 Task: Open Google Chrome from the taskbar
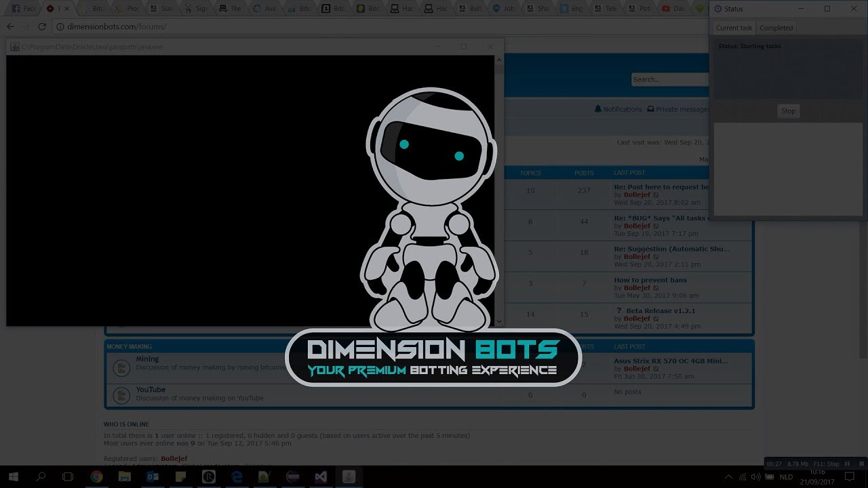click(96, 477)
